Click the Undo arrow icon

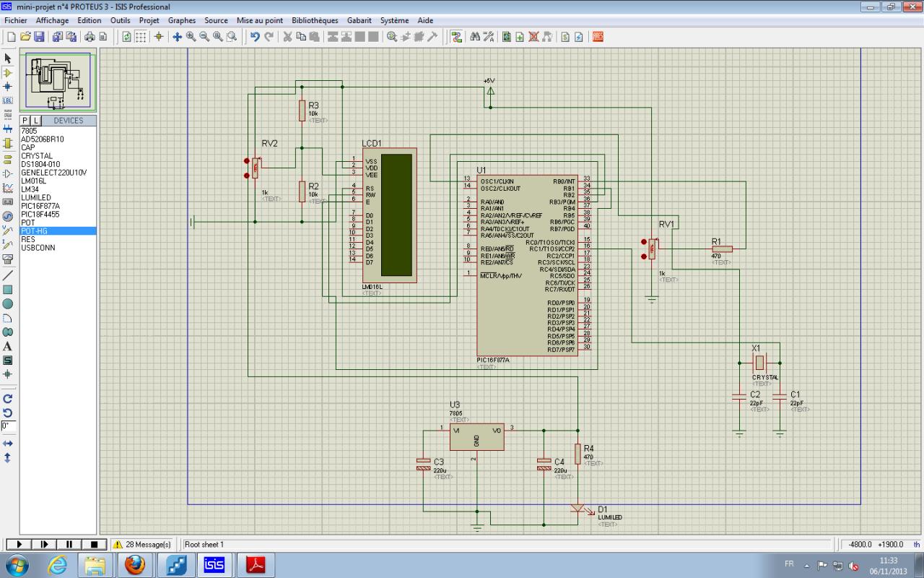coord(255,37)
